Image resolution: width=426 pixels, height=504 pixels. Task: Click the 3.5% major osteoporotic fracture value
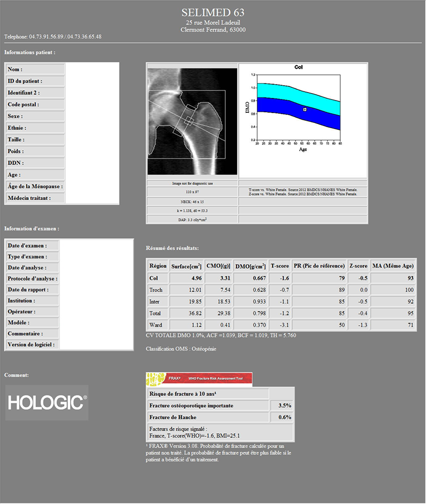[281, 406]
